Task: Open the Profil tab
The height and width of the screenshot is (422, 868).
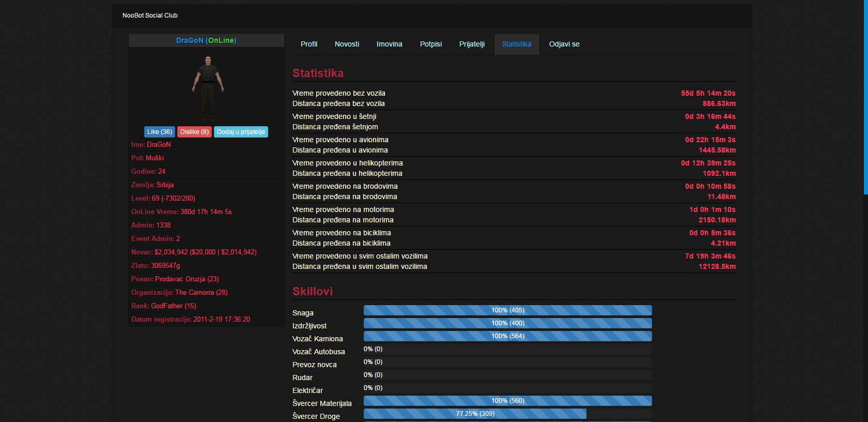Action: point(309,44)
